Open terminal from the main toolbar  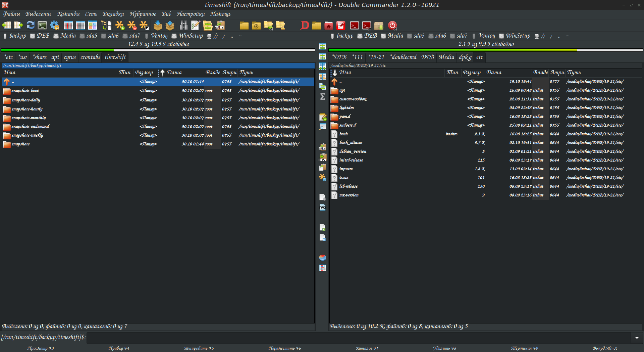tap(43, 26)
